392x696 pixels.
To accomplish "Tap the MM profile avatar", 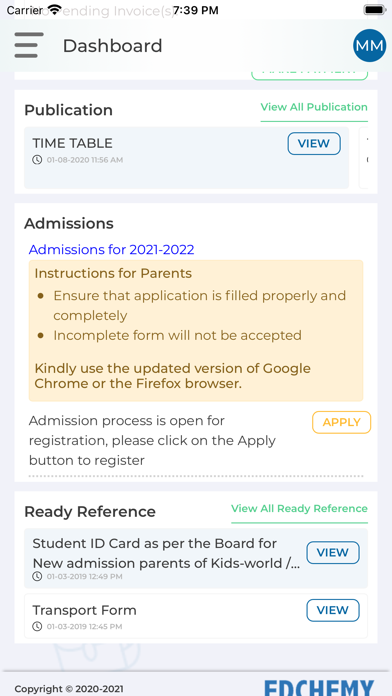I will pos(369,45).
